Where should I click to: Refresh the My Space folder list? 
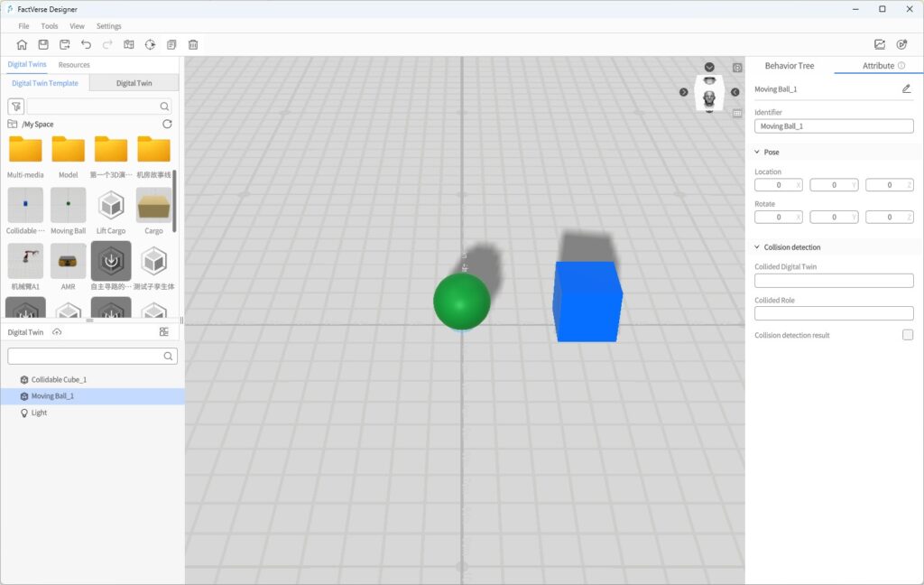coord(167,124)
